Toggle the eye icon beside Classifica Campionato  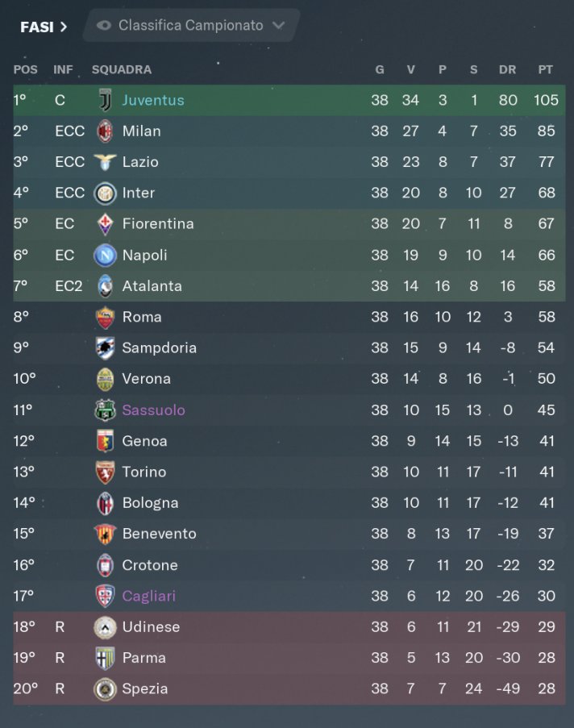pos(103,26)
